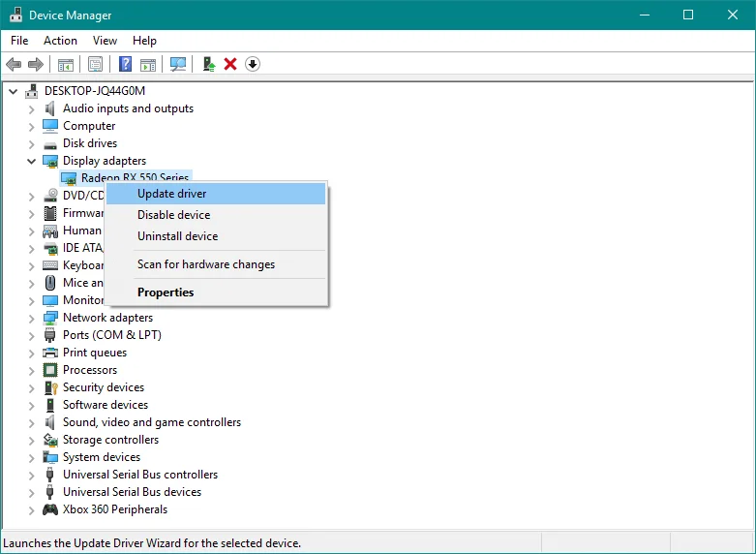
Task: Click the Forward arrow toolbar icon
Action: click(x=36, y=64)
